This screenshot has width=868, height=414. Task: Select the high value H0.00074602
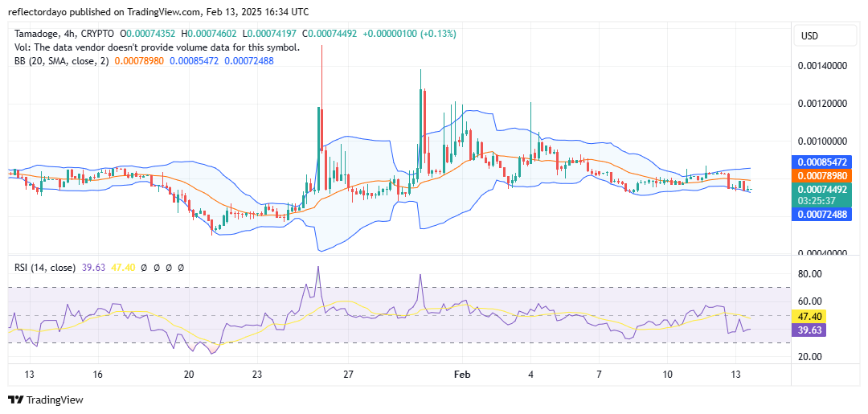(209, 34)
